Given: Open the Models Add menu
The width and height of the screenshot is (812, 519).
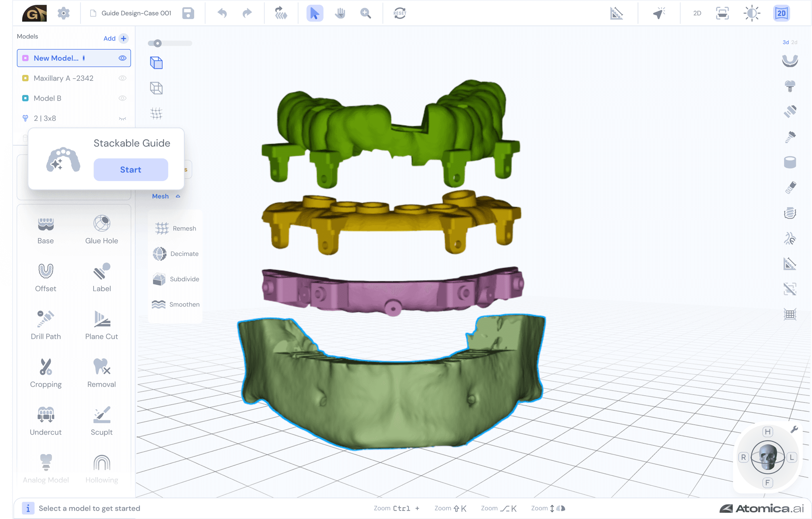Looking at the screenshot, I should (123, 38).
